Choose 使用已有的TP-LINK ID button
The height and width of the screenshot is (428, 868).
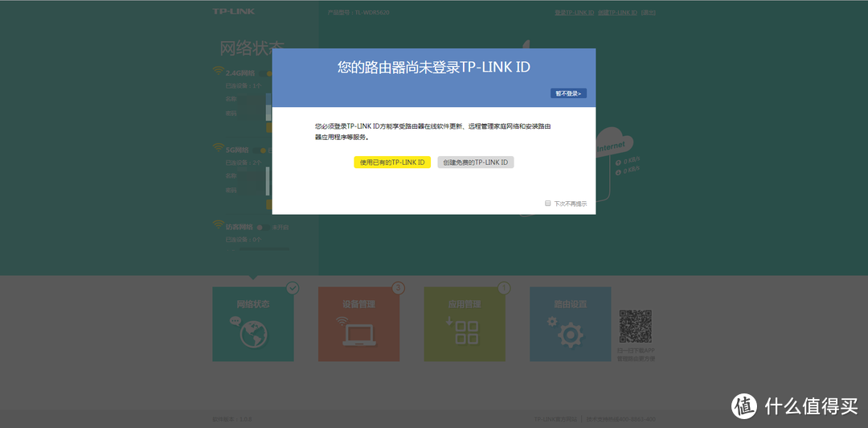point(392,163)
